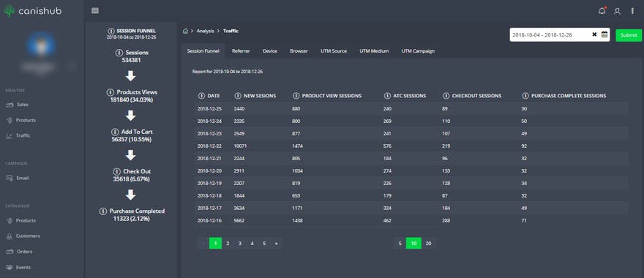Click the info icon next to Sessions
The width and height of the screenshot is (644, 278).
(x=119, y=53)
